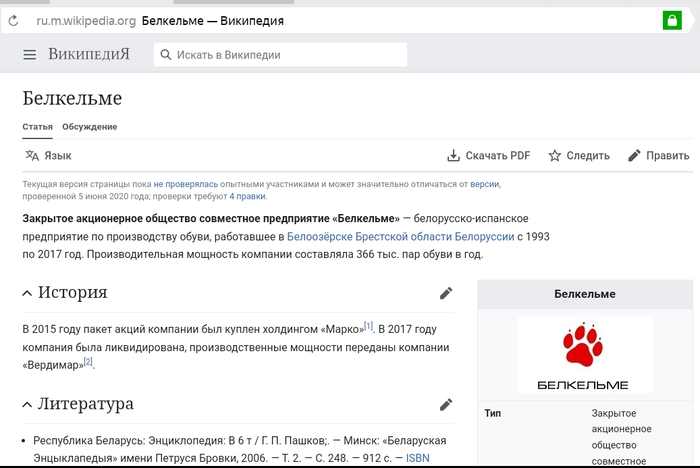The width and height of the screenshot is (700, 468).
Task: Open the версии link
Action: (x=484, y=184)
